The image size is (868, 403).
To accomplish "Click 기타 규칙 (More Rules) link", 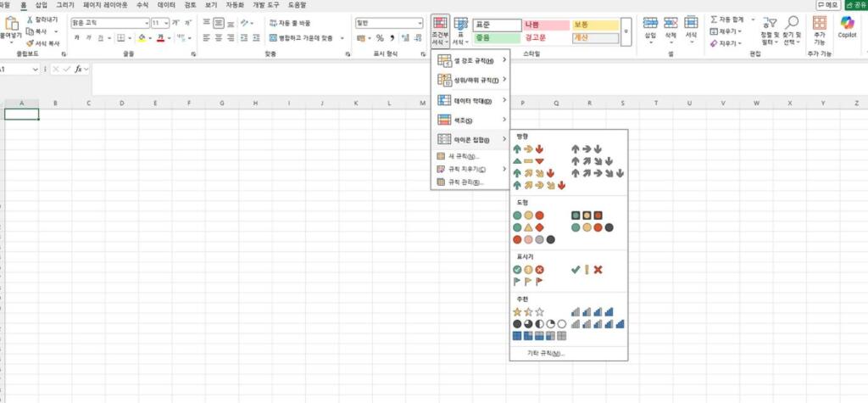I will [x=545, y=353].
